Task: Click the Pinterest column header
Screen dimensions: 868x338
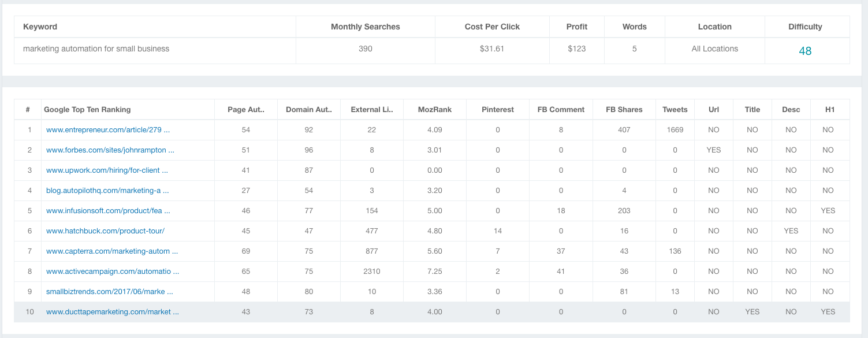Action: (497, 110)
